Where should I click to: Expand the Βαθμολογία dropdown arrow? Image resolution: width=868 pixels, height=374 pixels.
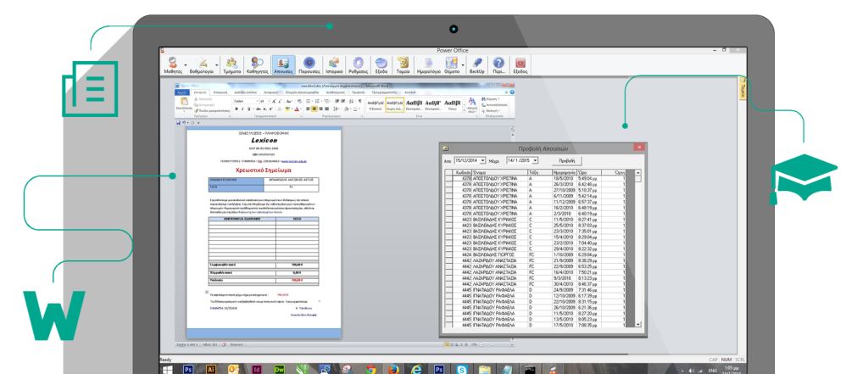[x=216, y=64]
